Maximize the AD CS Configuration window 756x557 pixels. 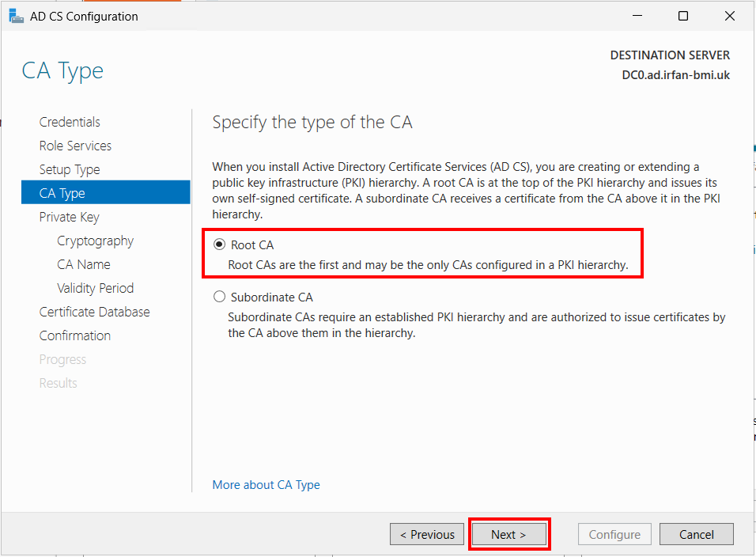click(x=683, y=16)
